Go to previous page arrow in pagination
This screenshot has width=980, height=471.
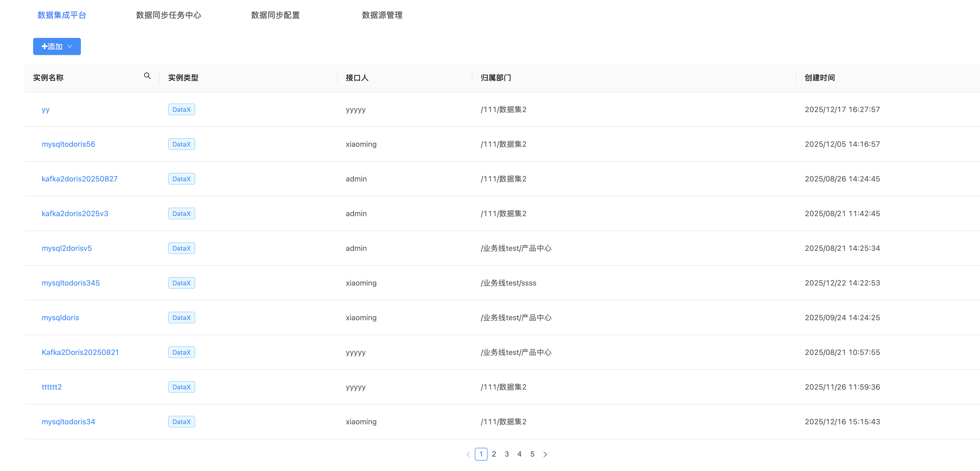coord(468,454)
